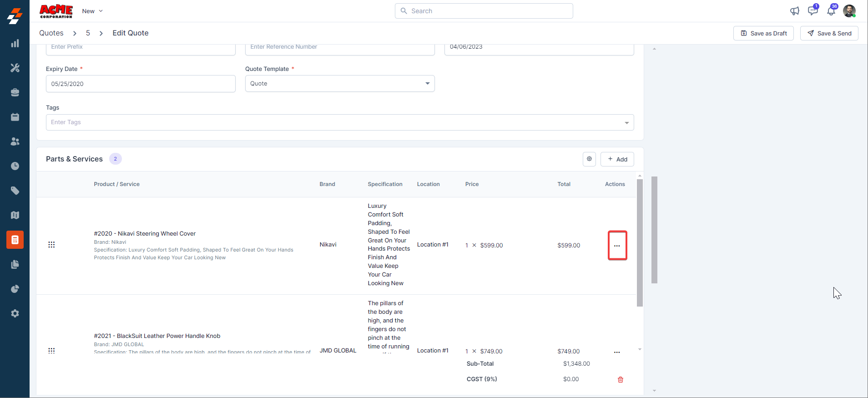
Task: Open actions menu for Nikavi Steering Wheel Cover
Action: pyautogui.click(x=617, y=246)
